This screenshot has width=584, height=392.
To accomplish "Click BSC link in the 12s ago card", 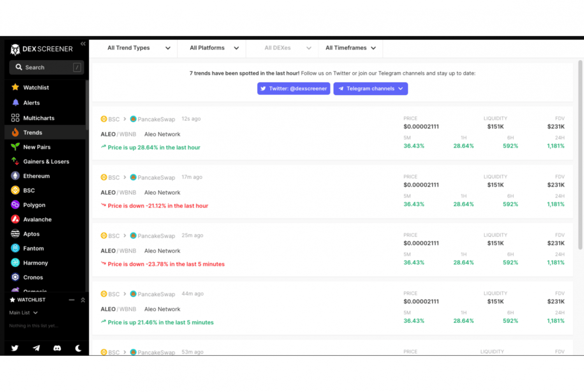I will pos(110,119).
